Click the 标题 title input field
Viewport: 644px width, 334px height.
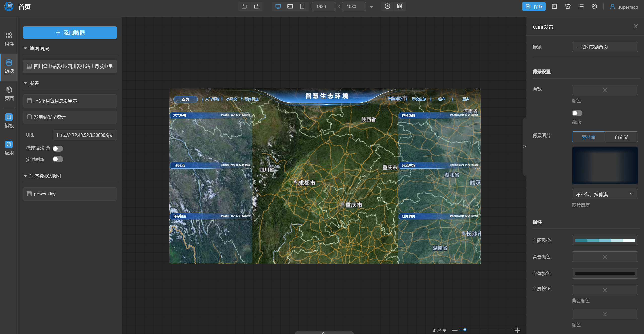(604, 47)
